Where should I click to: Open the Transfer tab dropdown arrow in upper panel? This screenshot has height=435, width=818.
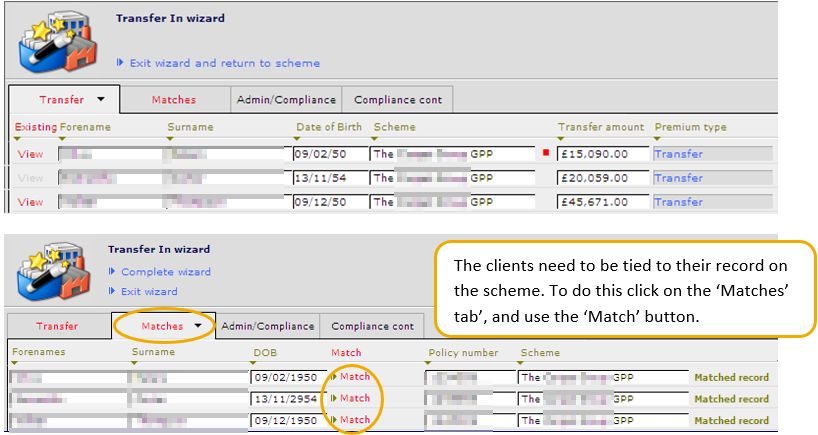pyautogui.click(x=101, y=99)
